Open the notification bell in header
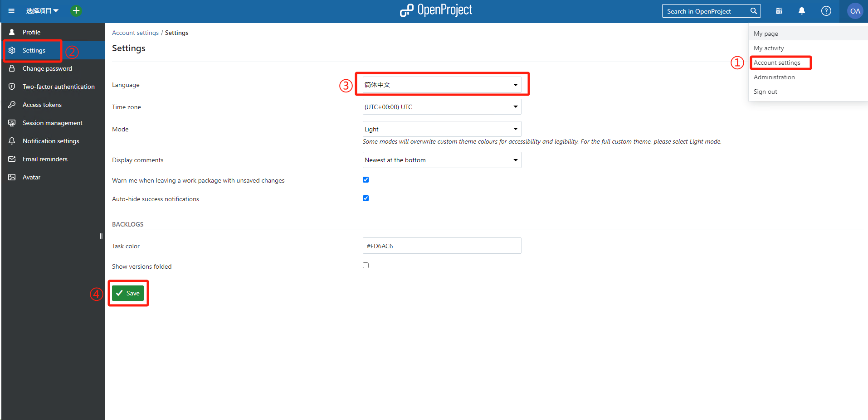868x420 pixels. [x=802, y=11]
